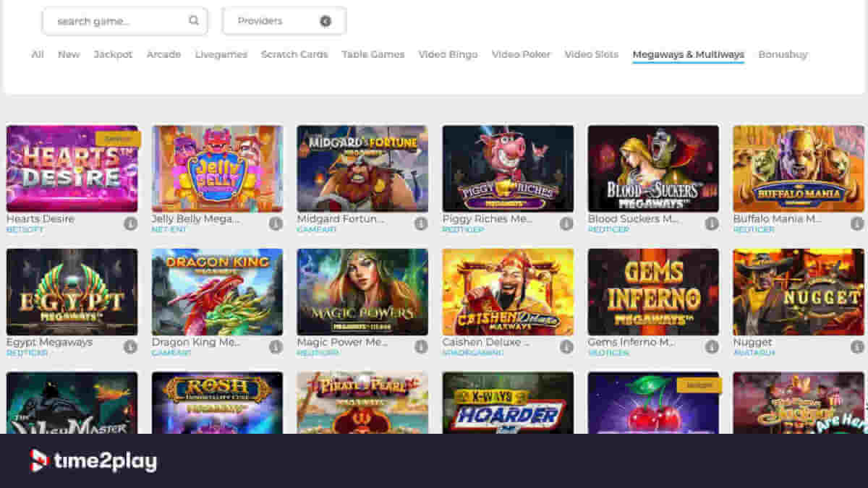Screen dimensions: 868x488
Task: Open info icon for Magic Power Megaways
Action: point(421,347)
